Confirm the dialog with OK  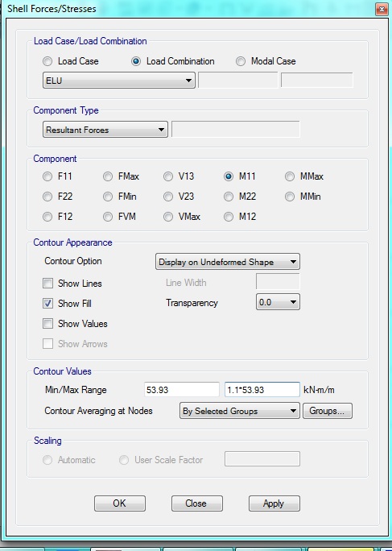pyautogui.click(x=120, y=503)
